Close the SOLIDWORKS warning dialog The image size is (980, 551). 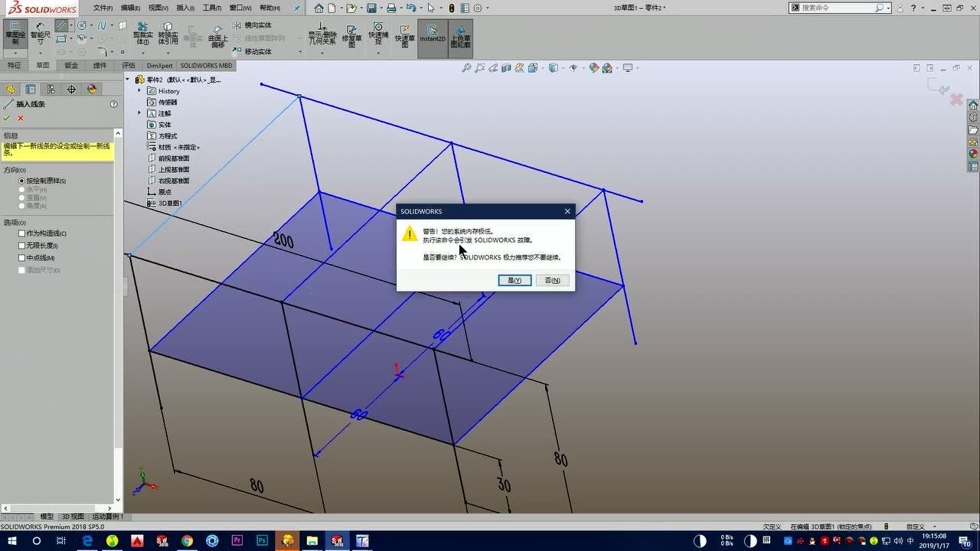(567, 211)
